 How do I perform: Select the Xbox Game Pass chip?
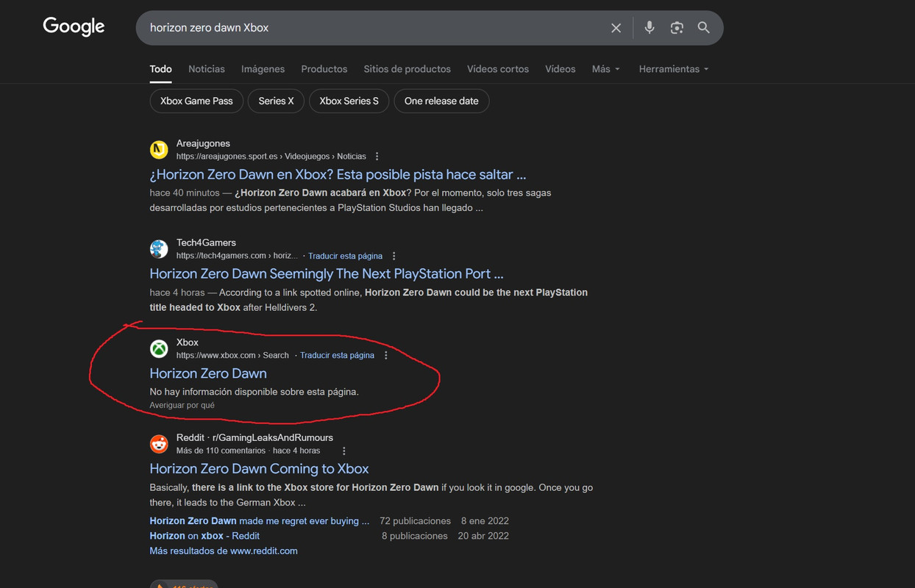tap(196, 101)
